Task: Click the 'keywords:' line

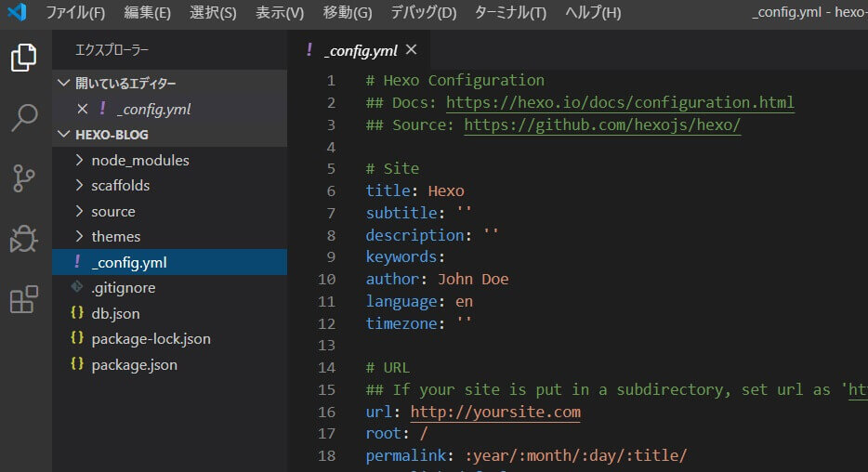Action: click(405, 256)
